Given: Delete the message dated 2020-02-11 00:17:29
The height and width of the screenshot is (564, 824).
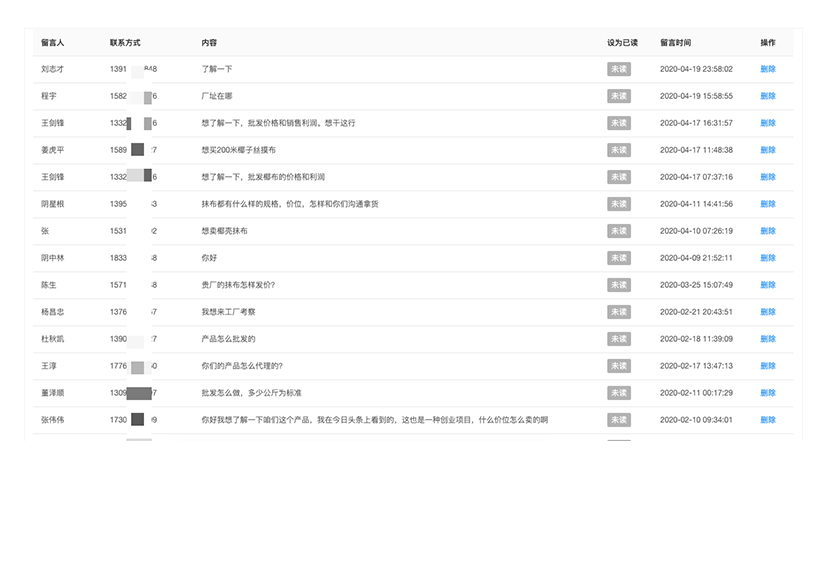Looking at the screenshot, I should tap(767, 393).
